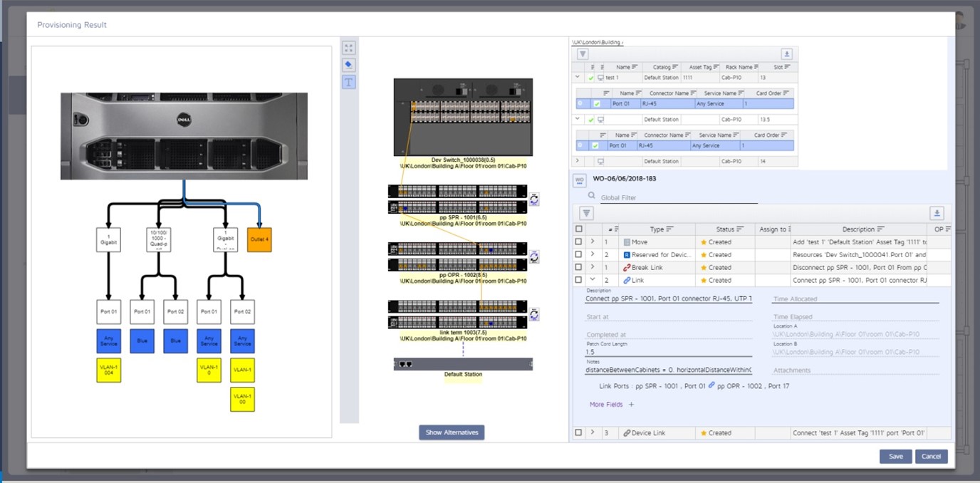
Task: Sort by Catalog column in assets table
Action: (665, 67)
